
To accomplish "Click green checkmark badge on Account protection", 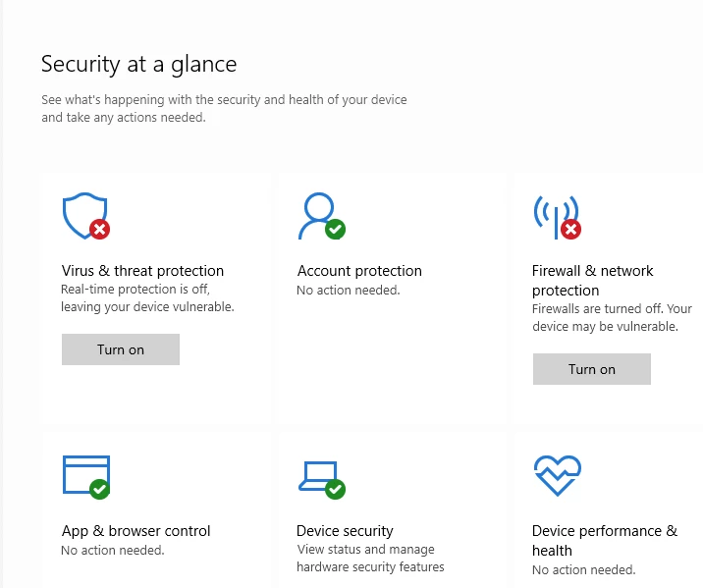I will pyautogui.click(x=336, y=230).
